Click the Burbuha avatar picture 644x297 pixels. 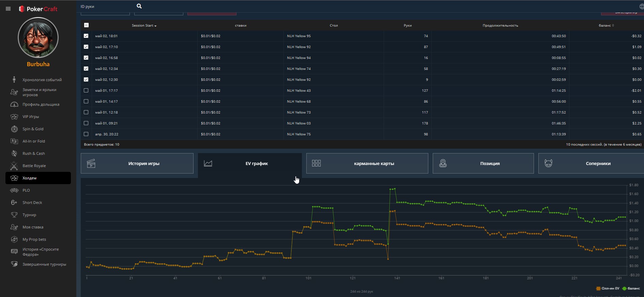38,38
